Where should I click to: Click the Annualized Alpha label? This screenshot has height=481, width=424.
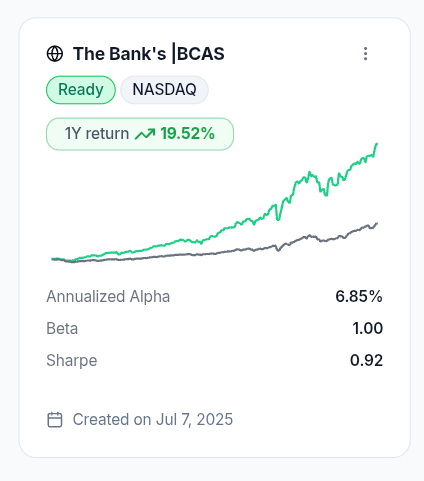[x=108, y=296]
